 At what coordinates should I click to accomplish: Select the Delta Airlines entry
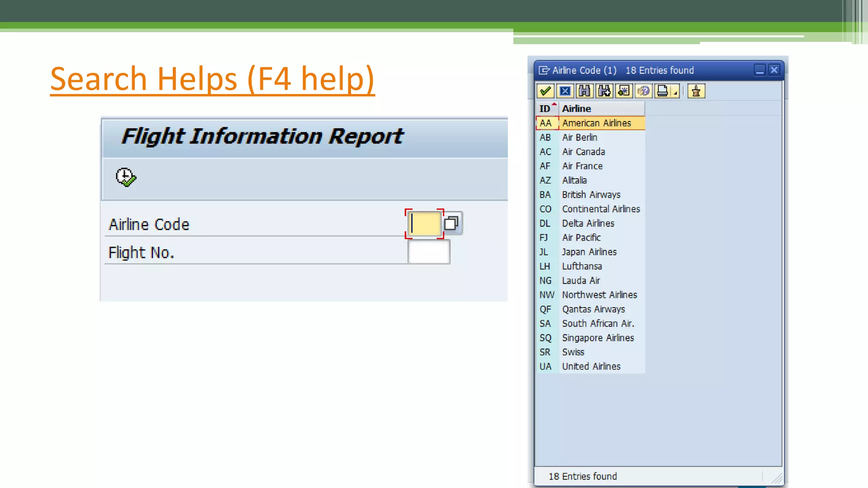[x=590, y=223]
